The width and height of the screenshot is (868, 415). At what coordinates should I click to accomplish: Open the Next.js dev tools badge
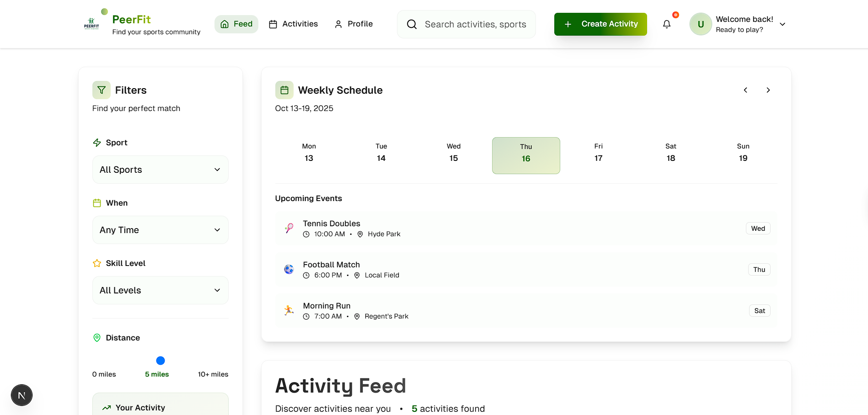pyautogui.click(x=21, y=395)
